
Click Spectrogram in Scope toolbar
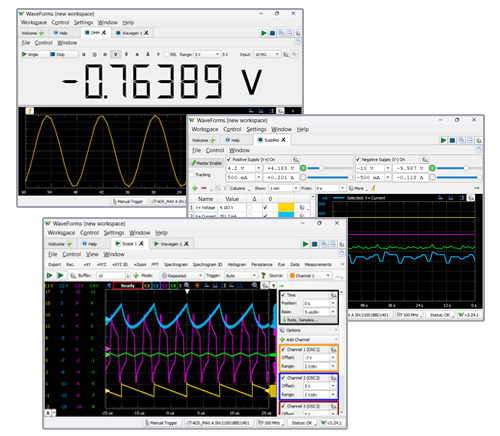[176, 264]
